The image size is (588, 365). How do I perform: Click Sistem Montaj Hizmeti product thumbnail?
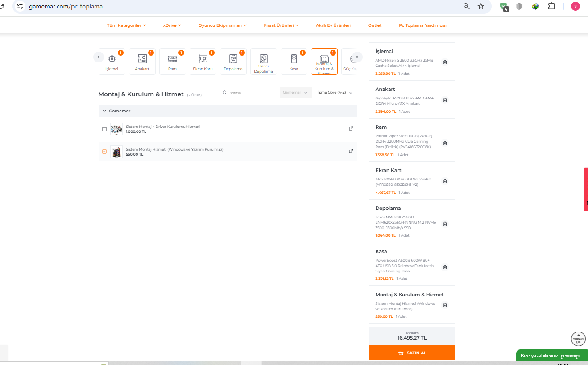coord(116,152)
